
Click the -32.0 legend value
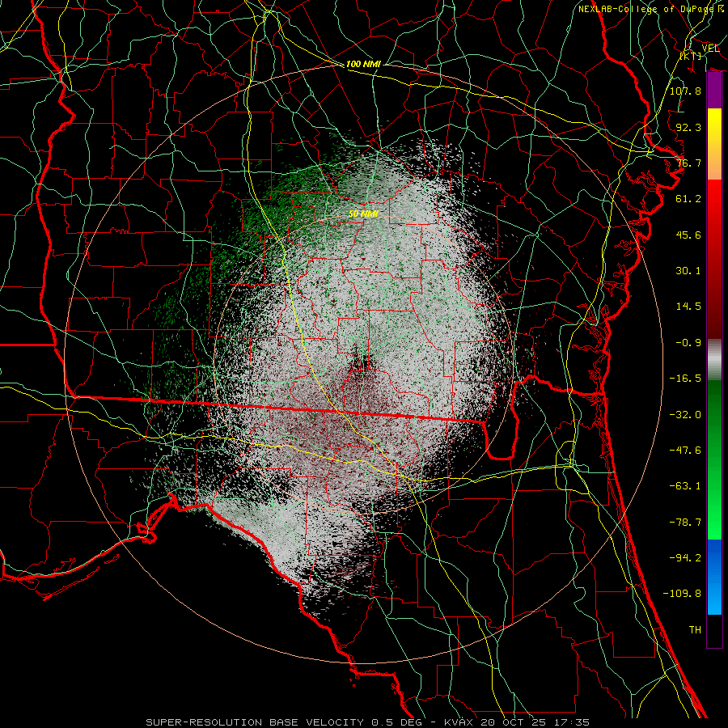coord(685,415)
